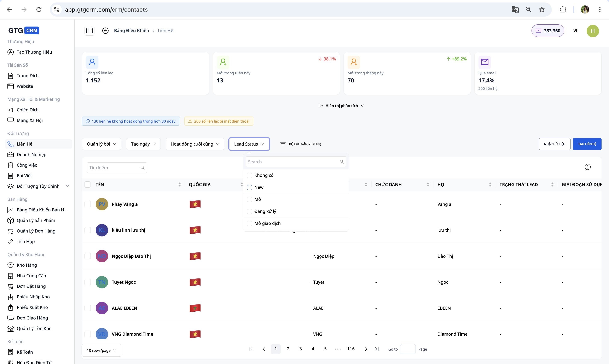Select the checkbox for Tuyet Ngoc row
This screenshot has height=364, width=609.
click(88, 282)
